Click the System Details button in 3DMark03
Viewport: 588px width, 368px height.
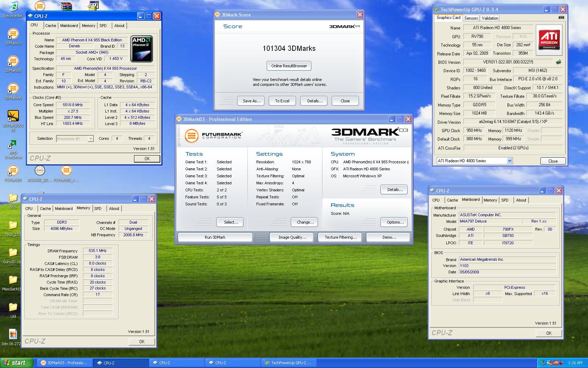click(x=395, y=190)
